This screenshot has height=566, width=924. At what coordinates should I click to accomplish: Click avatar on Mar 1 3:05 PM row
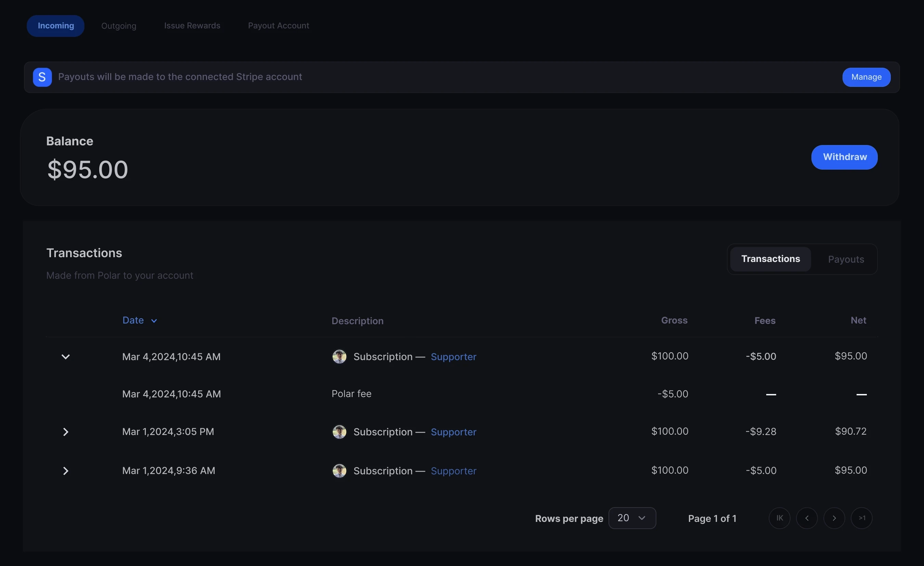[x=339, y=432]
